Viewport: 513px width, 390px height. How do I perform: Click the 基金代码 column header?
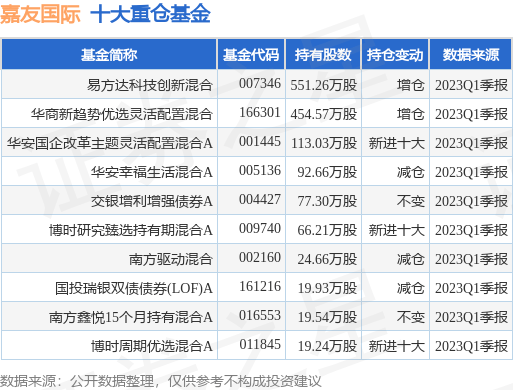pos(251,55)
